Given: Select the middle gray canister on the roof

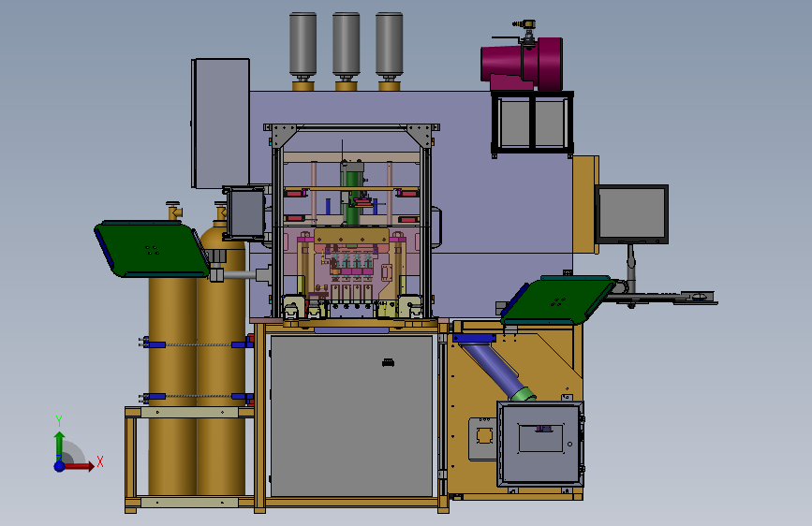Looking at the screenshot, I should 346,44.
